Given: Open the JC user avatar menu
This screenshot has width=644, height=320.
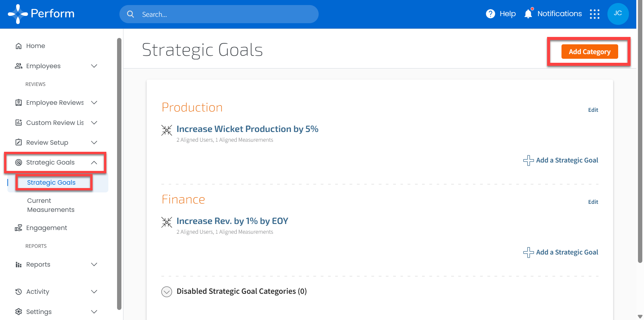Looking at the screenshot, I should point(618,14).
